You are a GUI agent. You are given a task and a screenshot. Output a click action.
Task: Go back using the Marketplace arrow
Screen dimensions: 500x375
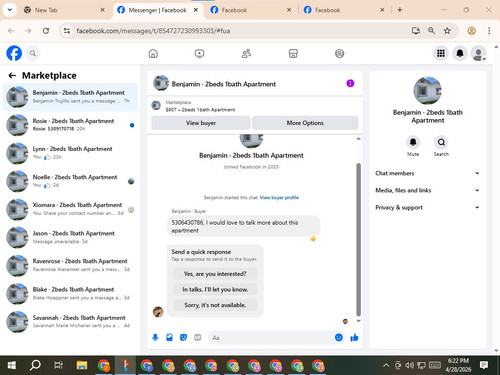(12, 76)
